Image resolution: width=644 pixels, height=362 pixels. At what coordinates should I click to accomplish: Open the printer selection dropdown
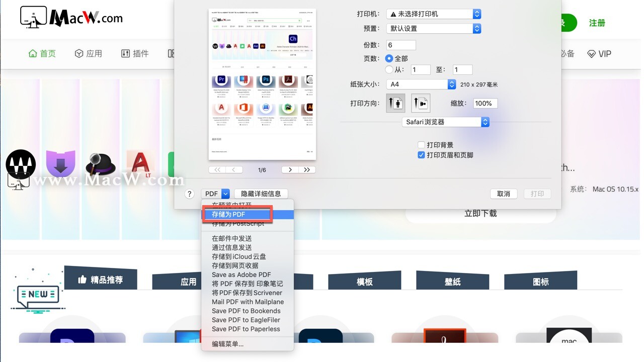pyautogui.click(x=433, y=14)
